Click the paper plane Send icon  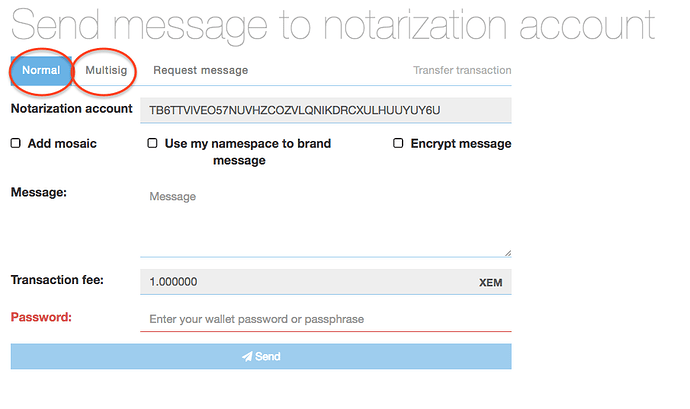point(247,356)
